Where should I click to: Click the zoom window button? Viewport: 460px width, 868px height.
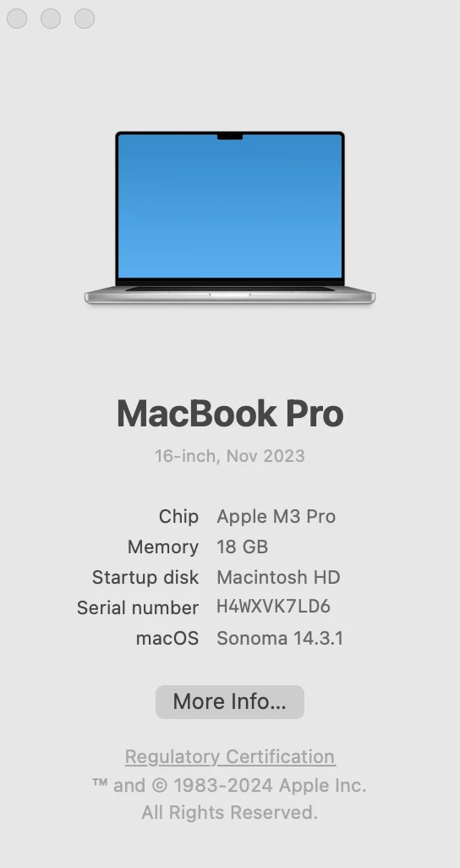coord(85,19)
